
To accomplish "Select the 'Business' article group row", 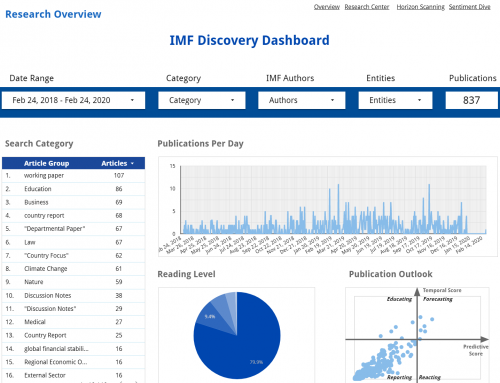I will (73, 202).
